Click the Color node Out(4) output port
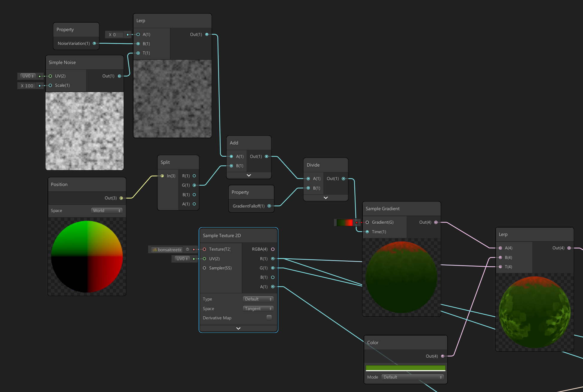 pos(442,356)
